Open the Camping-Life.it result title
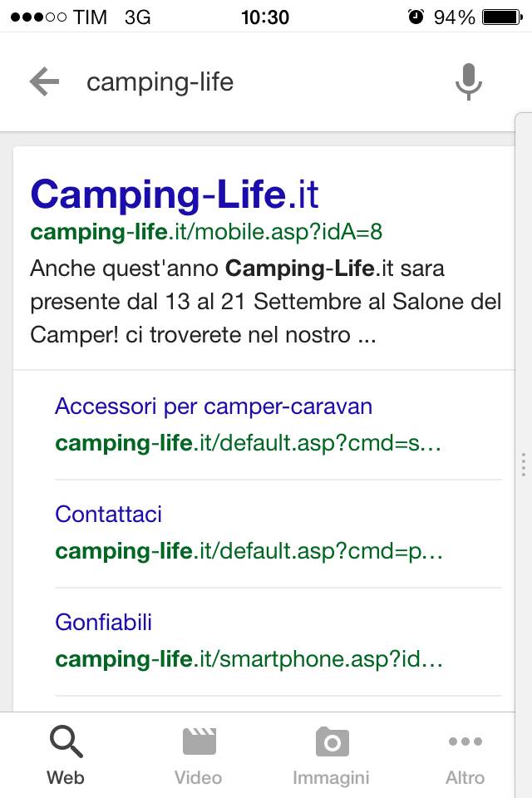 (x=175, y=194)
